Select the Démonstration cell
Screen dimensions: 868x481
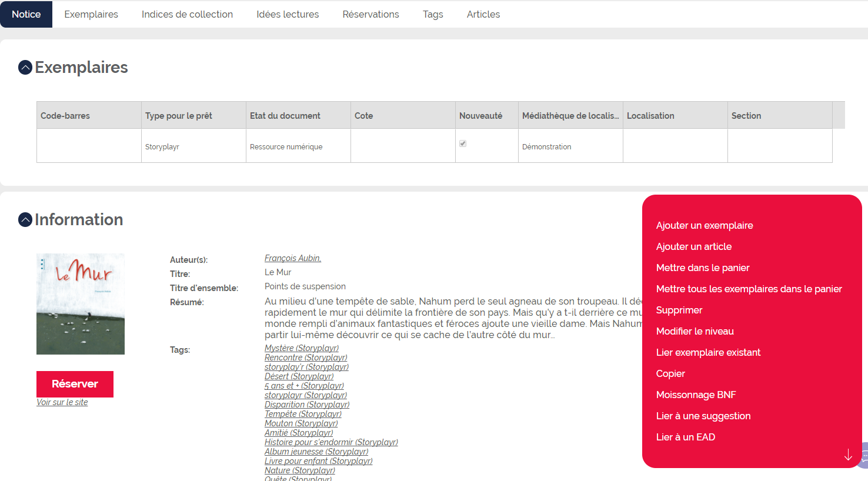pyautogui.click(x=570, y=146)
